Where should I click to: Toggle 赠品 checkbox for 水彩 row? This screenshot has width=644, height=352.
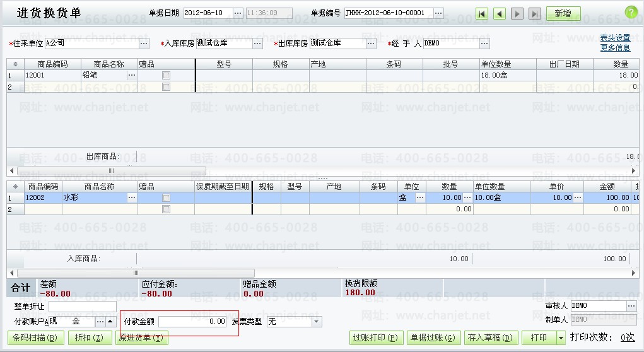coord(167,198)
